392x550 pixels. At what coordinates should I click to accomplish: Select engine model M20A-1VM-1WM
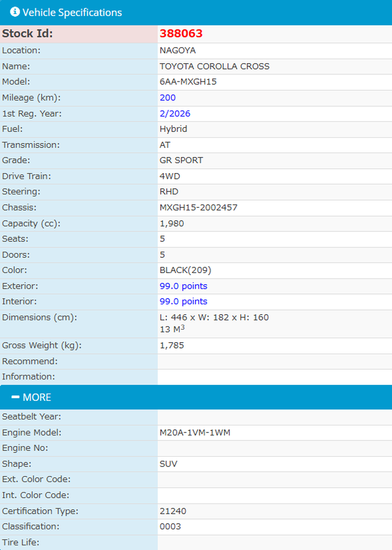click(195, 432)
